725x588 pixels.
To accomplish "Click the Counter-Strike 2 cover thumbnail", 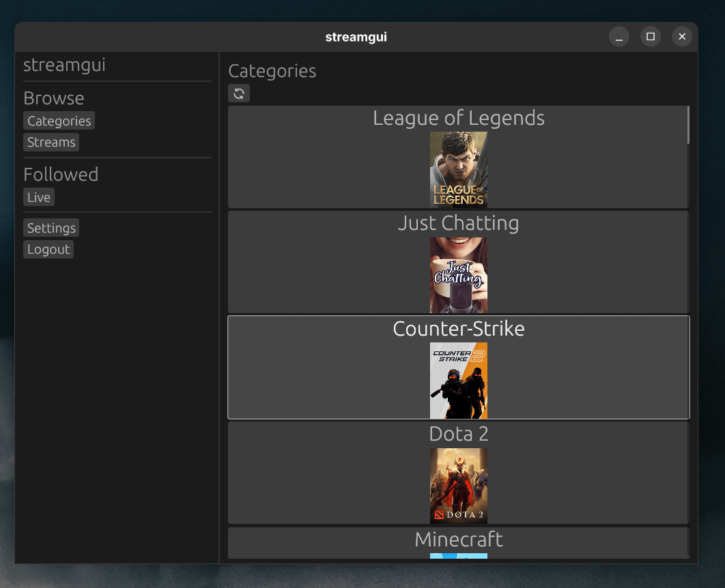I will 458,380.
